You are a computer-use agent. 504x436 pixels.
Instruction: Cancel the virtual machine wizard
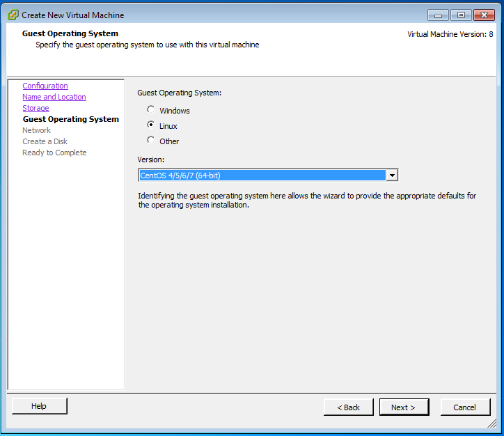coord(464,407)
